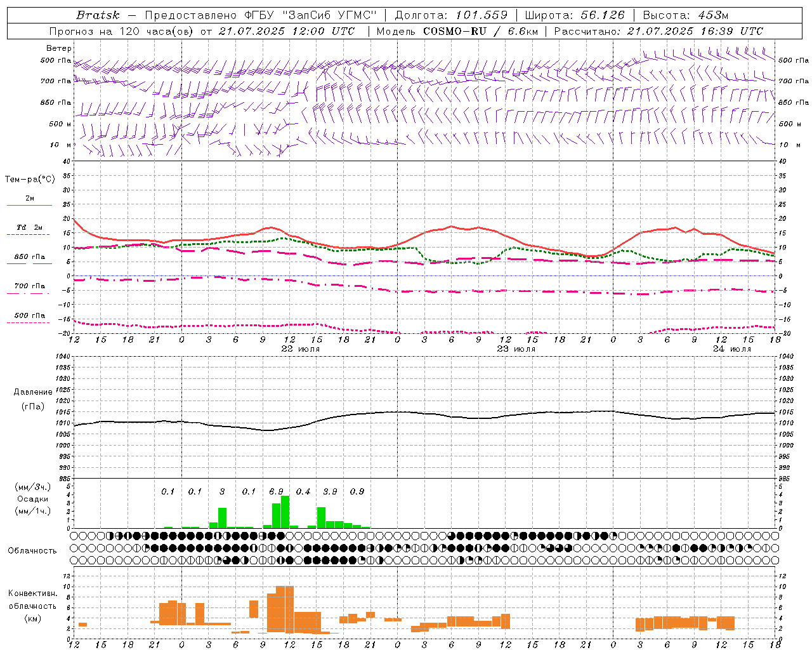Click the Осадки panel label
Image resolution: width=812 pixels, height=650 pixels.
pyautogui.click(x=32, y=499)
